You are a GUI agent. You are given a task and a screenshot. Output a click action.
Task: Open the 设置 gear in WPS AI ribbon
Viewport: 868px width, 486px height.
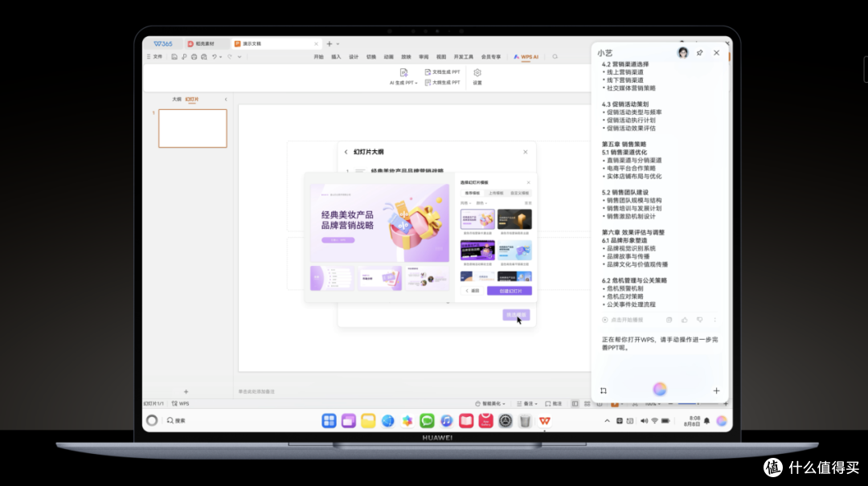(x=477, y=77)
